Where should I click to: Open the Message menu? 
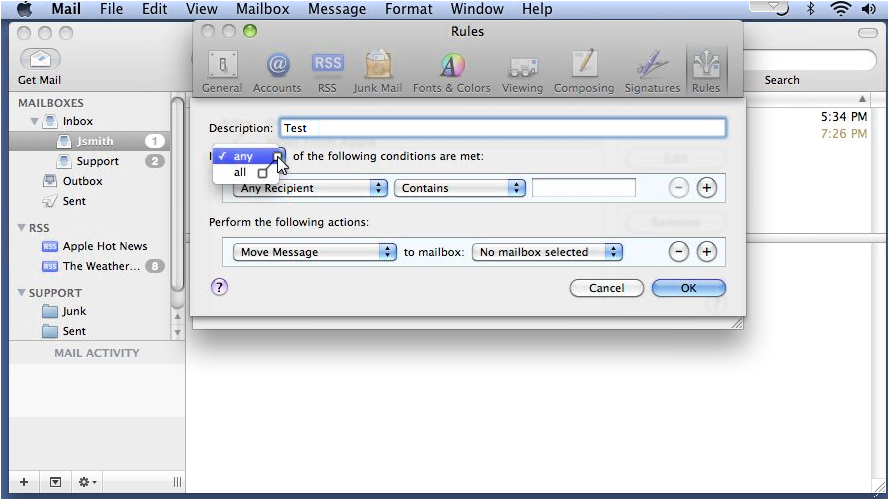(x=337, y=9)
